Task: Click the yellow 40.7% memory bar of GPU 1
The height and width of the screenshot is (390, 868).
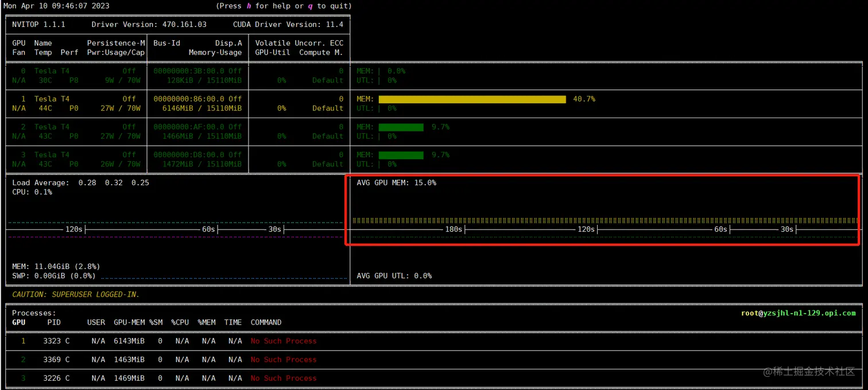Action: coord(471,99)
